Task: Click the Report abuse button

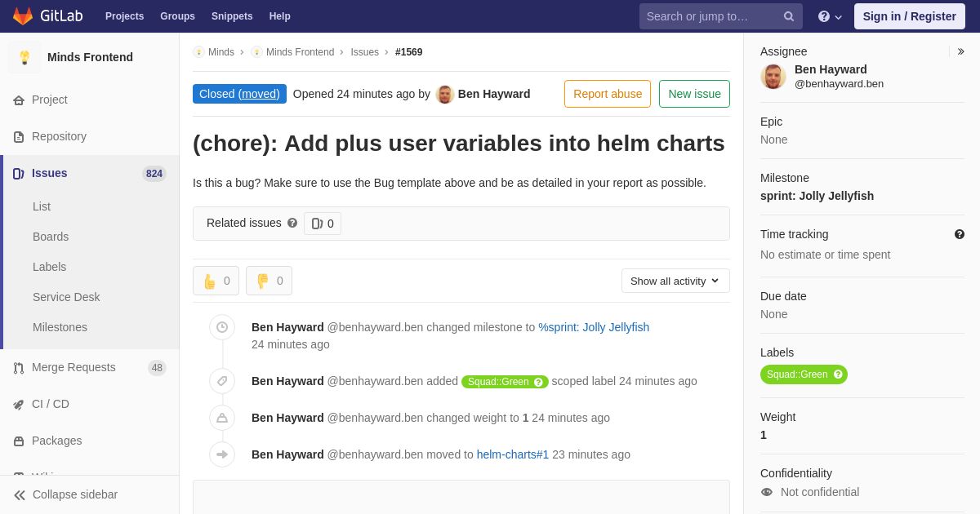Action: [608, 94]
